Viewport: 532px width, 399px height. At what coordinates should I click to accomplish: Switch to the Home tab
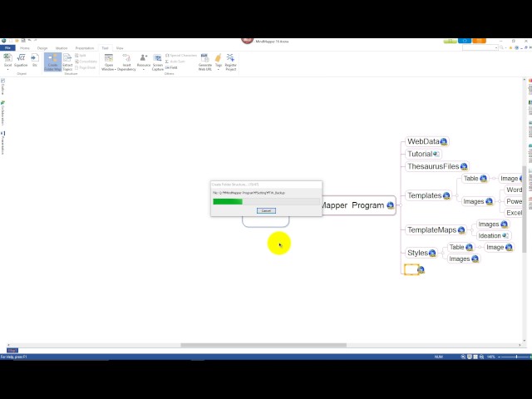click(25, 48)
